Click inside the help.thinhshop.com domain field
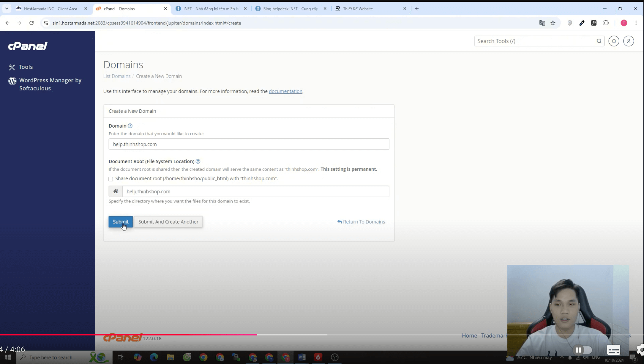Screen dimensions: 644x364 [x=249, y=144]
